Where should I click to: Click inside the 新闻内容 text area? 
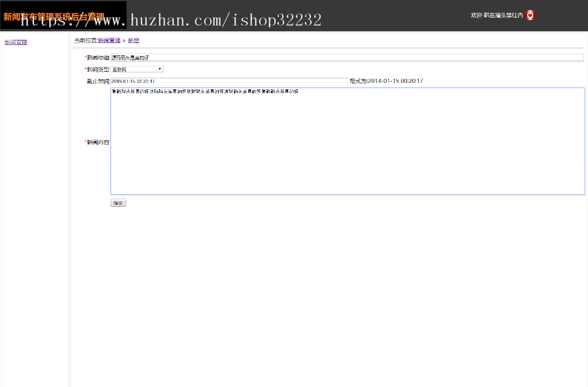pyautogui.click(x=348, y=141)
